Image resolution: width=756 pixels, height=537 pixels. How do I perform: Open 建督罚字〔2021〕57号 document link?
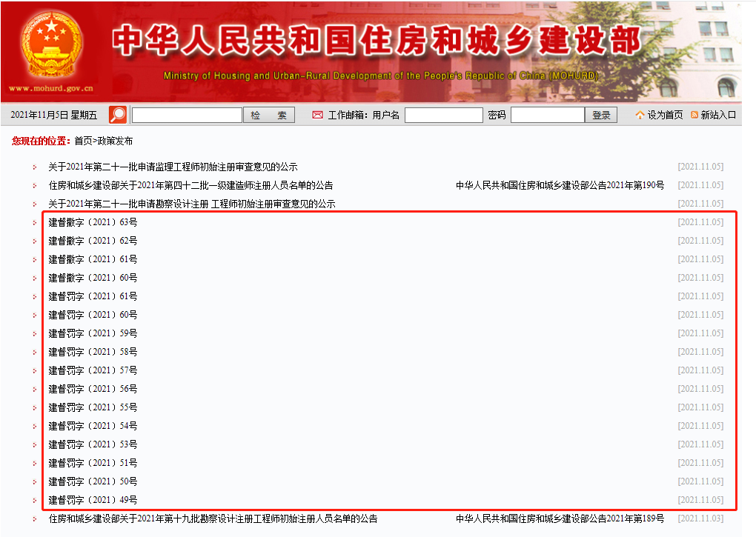click(93, 370)
